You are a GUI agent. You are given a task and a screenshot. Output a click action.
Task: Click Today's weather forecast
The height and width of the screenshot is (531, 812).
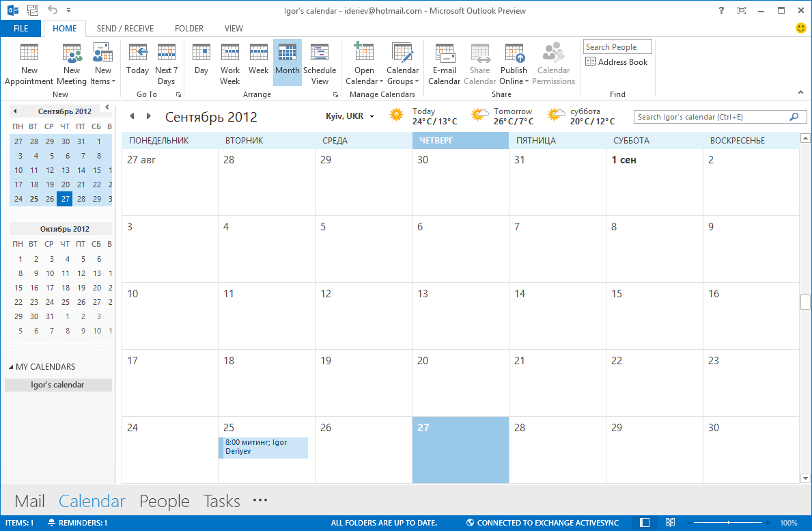423,116
